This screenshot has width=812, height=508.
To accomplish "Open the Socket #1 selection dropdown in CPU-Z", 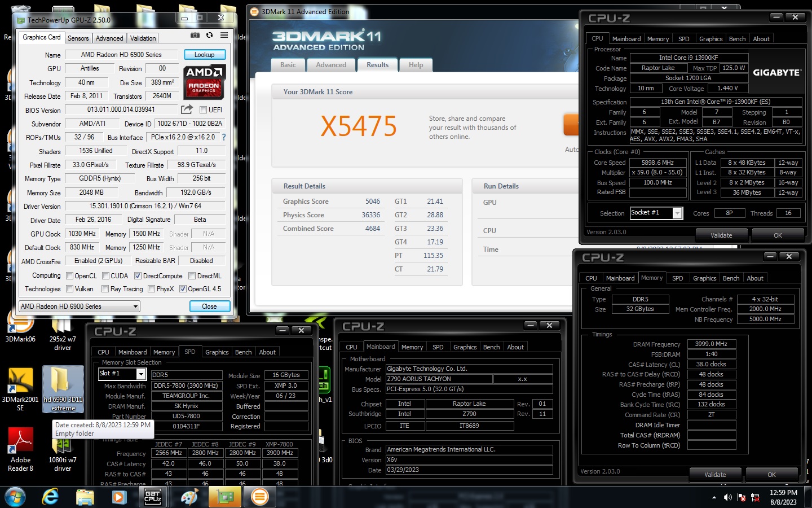I will pyautogui.click(x=656, y=213).
